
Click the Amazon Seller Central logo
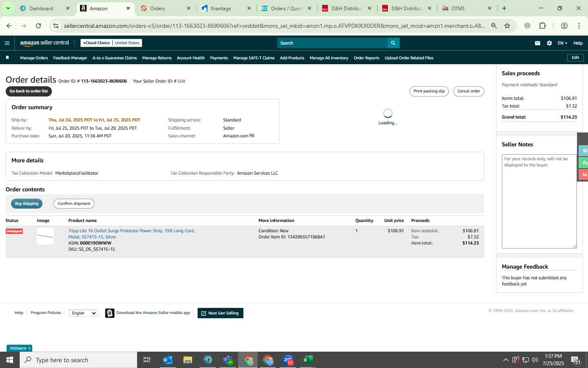click(45, 43)
